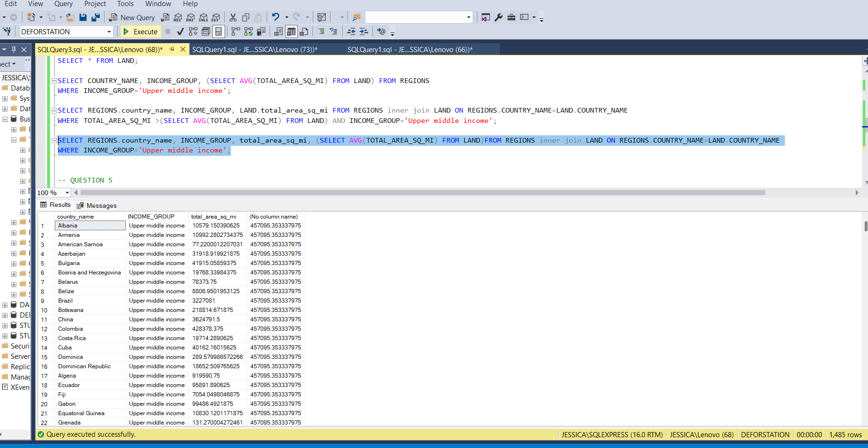Open a New Query window
868x448 pixels.
click(x=133, y=17)
